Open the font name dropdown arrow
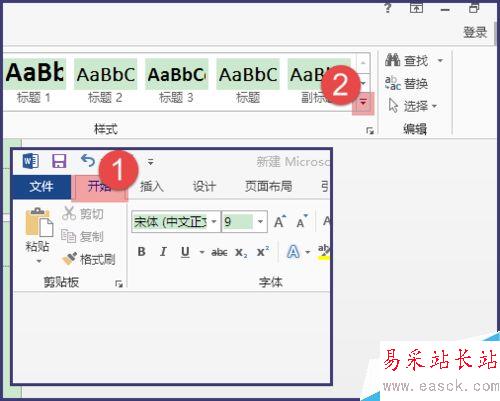 click(214, 222)
